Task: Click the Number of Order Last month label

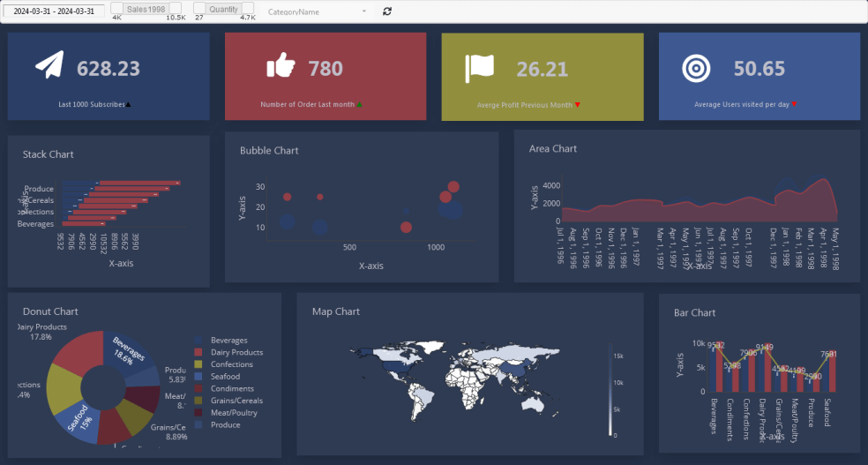Action: click(307, 105)
